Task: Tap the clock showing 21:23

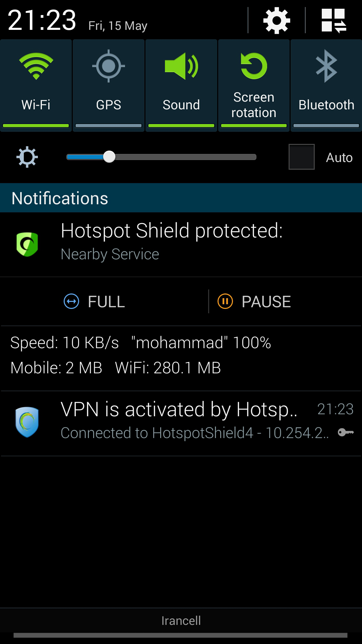Action: click(x=42, y=20)
